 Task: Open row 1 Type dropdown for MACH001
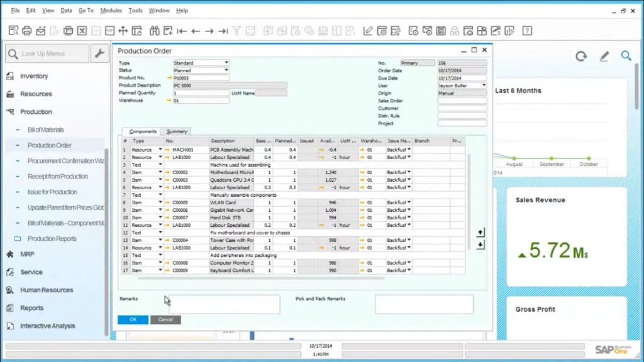pos(160,150)
